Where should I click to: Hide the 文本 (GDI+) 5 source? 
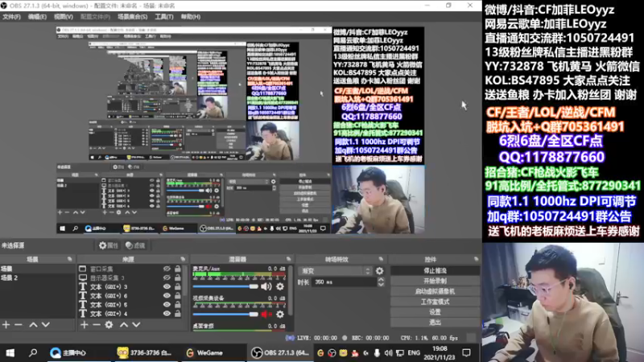tap(167, 305)
